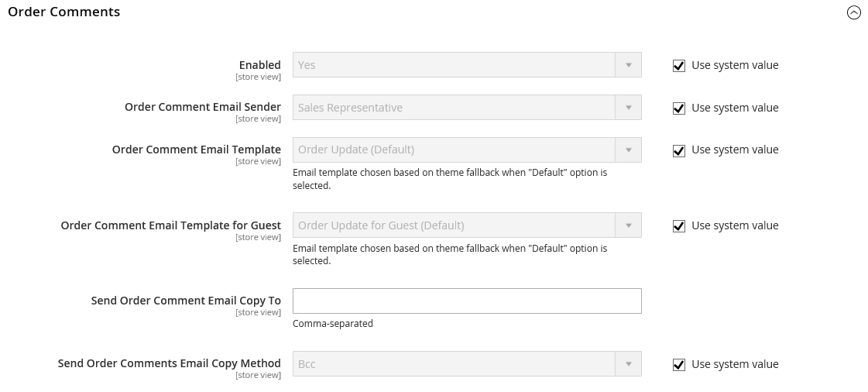
Task: Uncheck system value checkbox for Order Comment Email Template
Action: (x=679, y=150)
